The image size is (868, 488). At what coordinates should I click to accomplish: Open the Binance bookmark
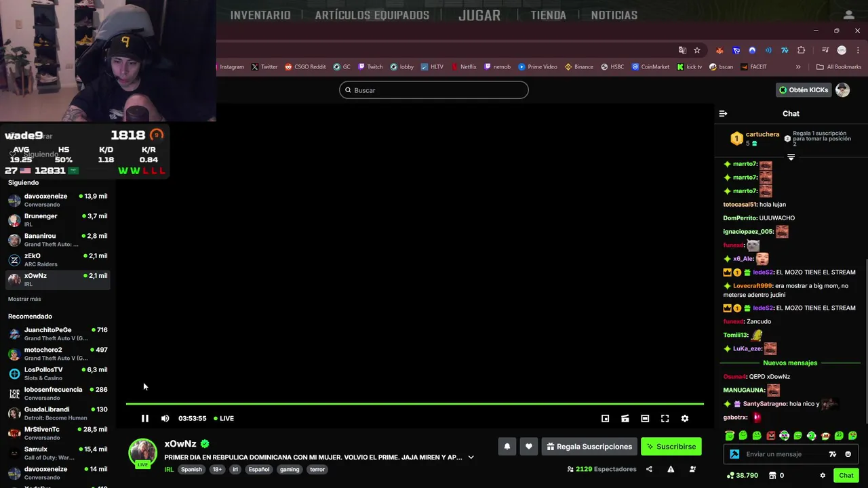[578, 67]
